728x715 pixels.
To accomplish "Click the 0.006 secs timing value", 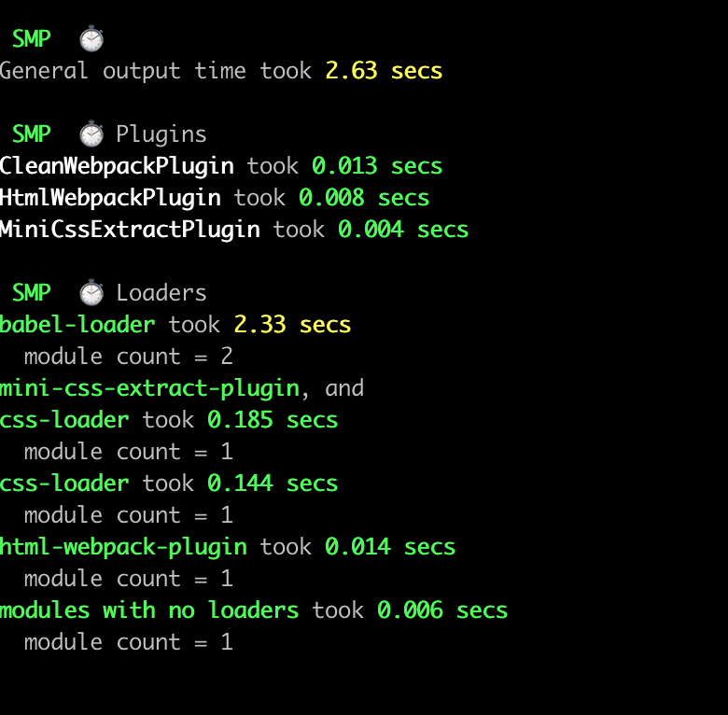I will (442, 610).
